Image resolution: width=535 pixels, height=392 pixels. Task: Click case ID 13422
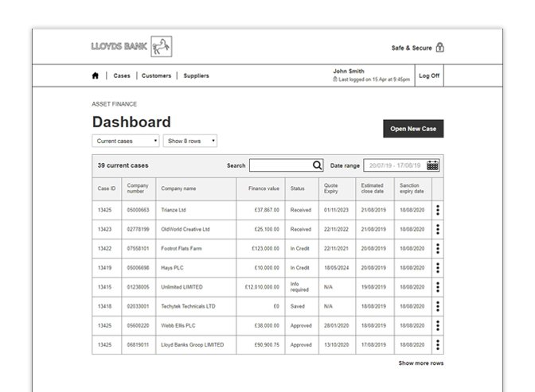click(x=104, y=249)
